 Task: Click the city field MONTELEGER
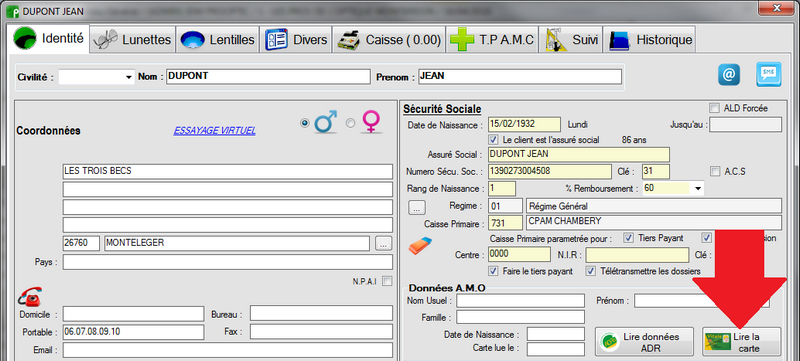[237, 243]
